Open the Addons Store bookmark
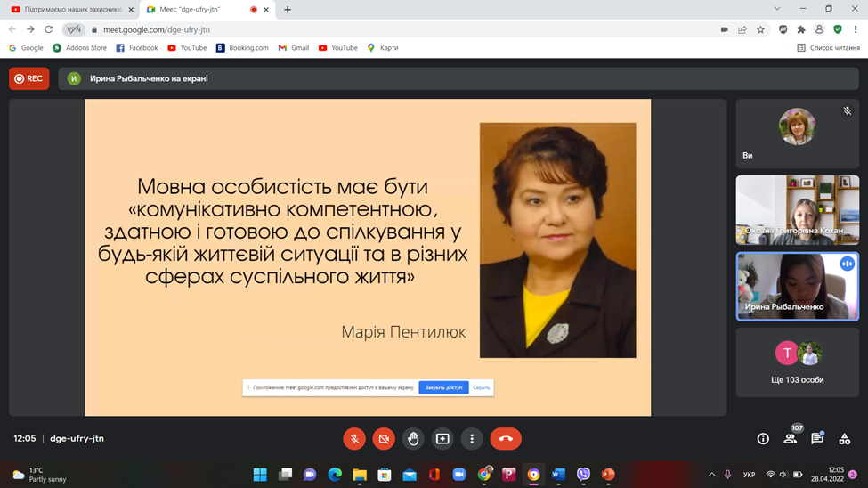868x488 pixels. click(79, 47)
